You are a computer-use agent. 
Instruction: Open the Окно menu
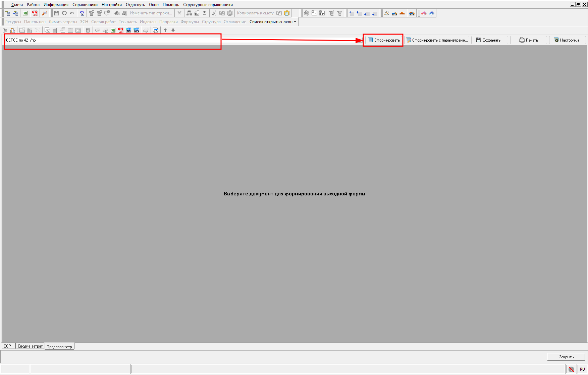pos(154,5)
